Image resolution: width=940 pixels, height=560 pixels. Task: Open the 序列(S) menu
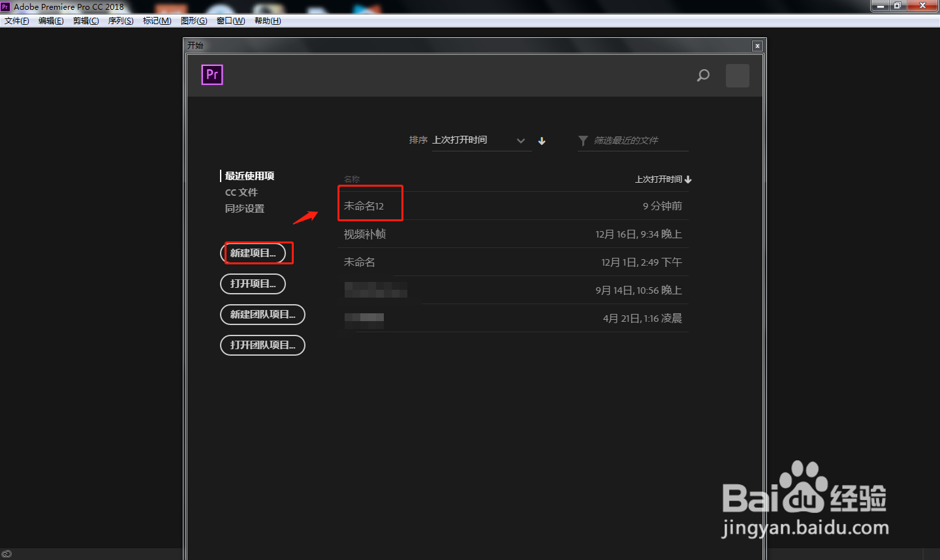click(121, 21)
